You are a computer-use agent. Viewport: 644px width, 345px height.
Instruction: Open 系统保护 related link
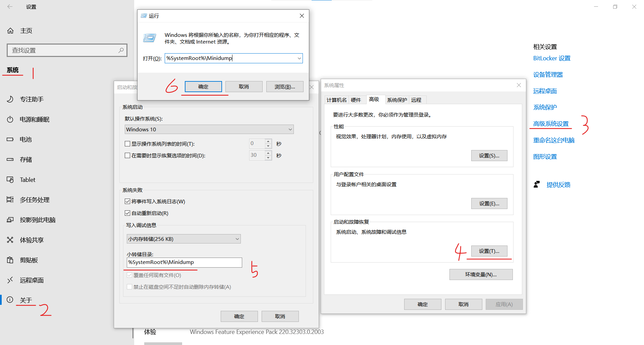click(545, 108)
